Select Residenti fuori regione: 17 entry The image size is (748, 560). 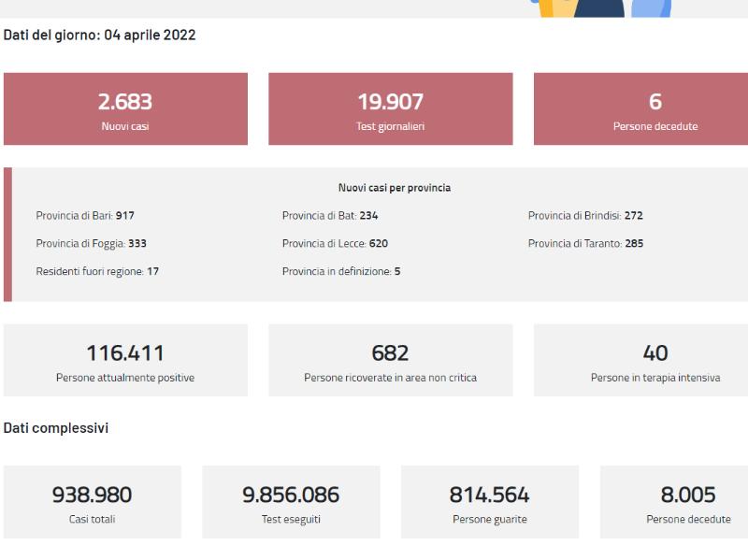[x=97, y=271]
